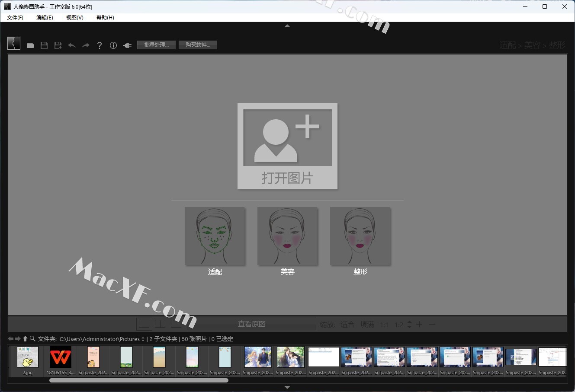
Task: Click the search magnifier in folder bar
Action: click(32, 339)
